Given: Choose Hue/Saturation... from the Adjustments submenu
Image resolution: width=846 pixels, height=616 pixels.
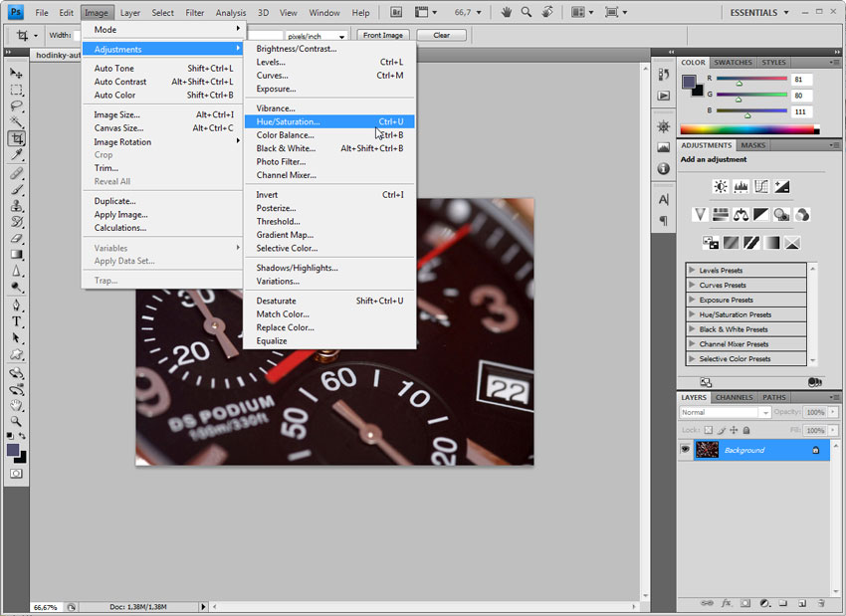Looking at the screenshot, I should point(289,121).
